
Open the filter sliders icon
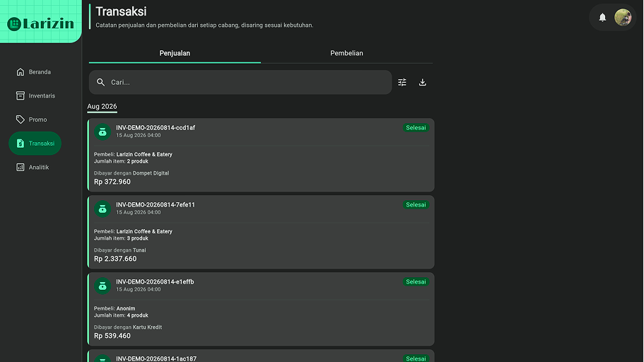coord(402,82)
